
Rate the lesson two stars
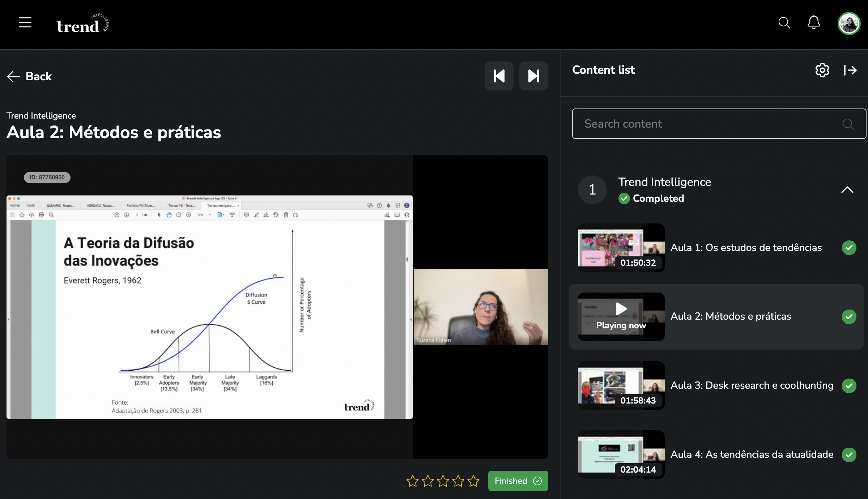[427, 481]
